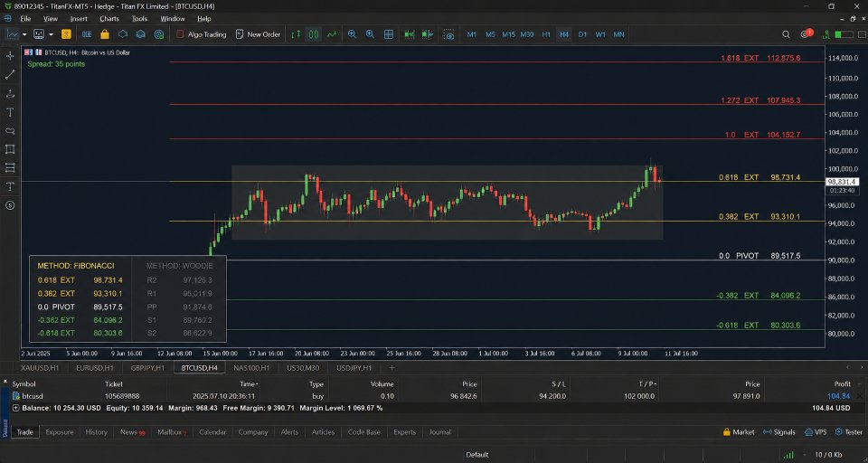
Task: Click the zoom in magnifier icon
Action: point(352,34)
